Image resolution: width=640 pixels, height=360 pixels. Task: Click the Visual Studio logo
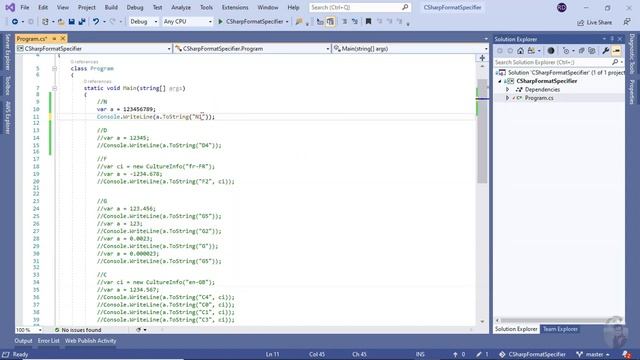point(10,7)
